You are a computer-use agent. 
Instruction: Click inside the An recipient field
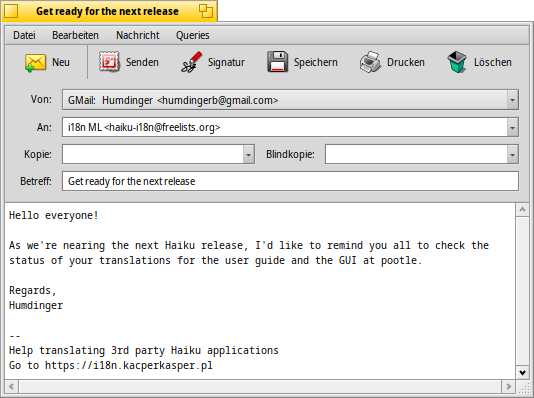tap(285, 127)
